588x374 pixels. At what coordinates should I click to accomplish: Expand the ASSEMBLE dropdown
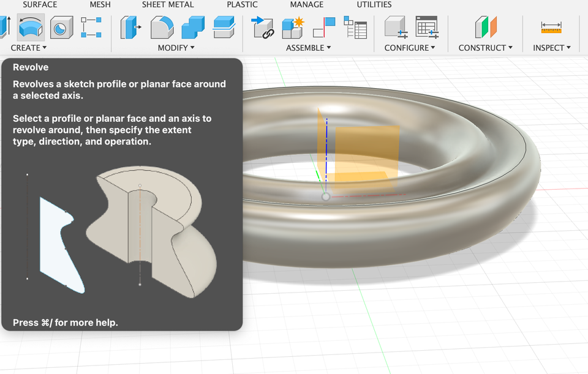[308, 48]
